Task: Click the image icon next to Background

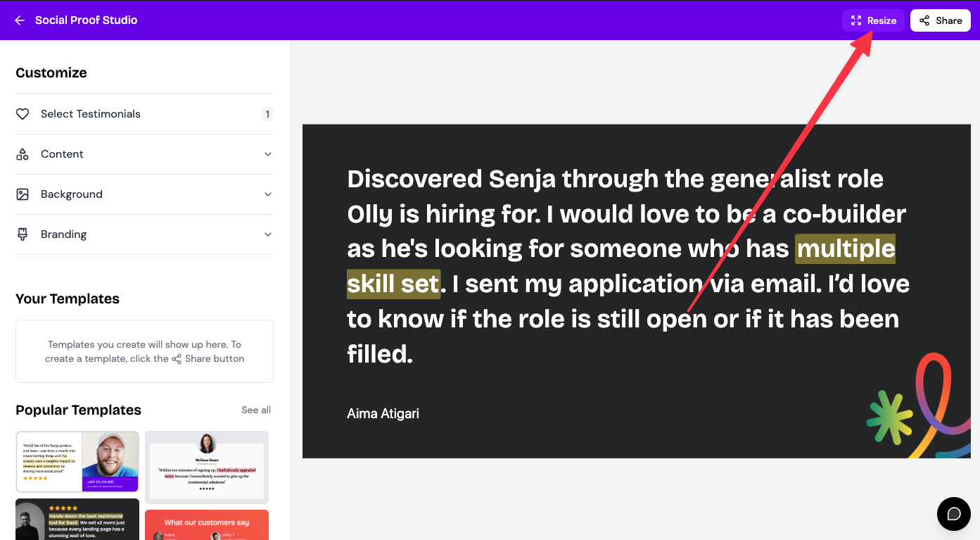Action: pos(23,194)
